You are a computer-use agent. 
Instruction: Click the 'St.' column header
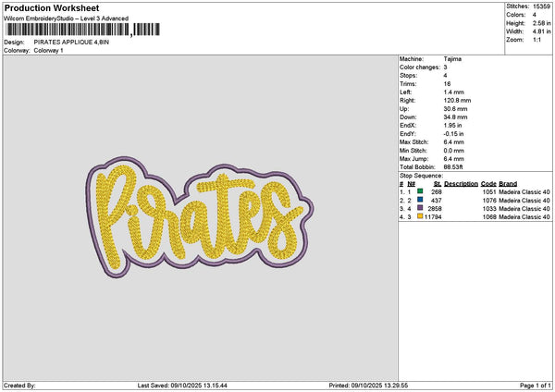tap(438, 184)
